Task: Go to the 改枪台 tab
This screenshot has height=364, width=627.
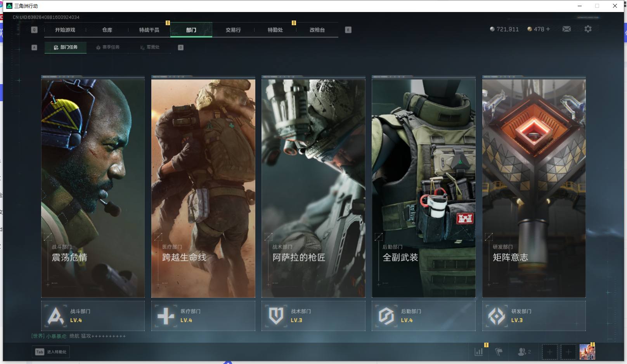Action: pyautogui.click(x=317, y=30)
